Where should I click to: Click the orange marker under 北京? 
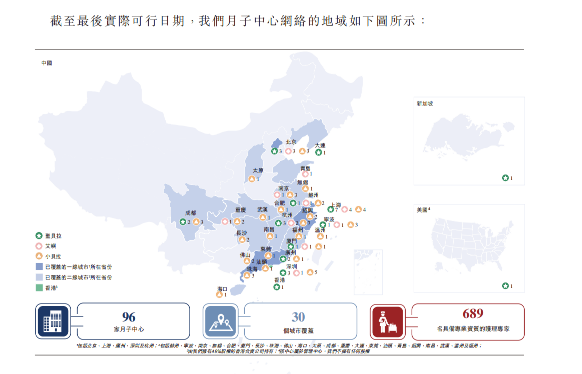tap(302, 151)
